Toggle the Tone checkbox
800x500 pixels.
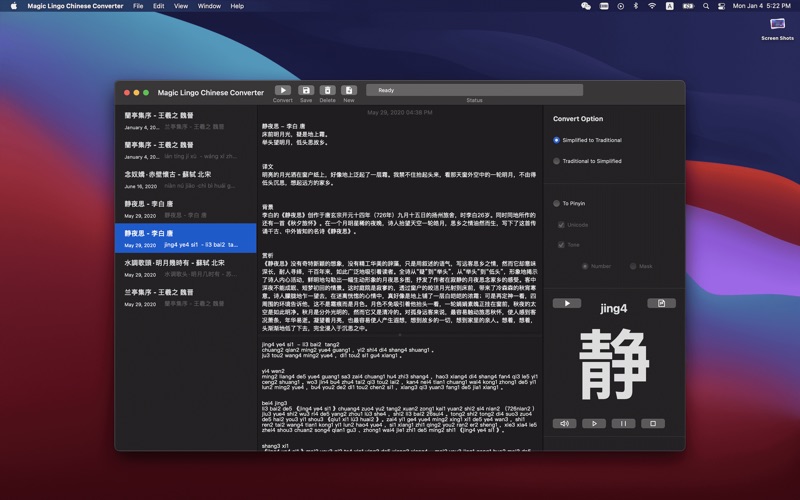(x=562, y=245)
